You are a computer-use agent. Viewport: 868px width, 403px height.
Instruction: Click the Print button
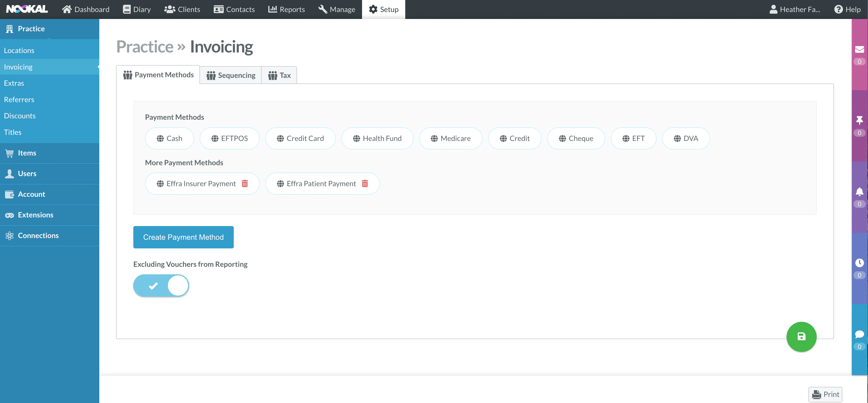pos(825,394)
